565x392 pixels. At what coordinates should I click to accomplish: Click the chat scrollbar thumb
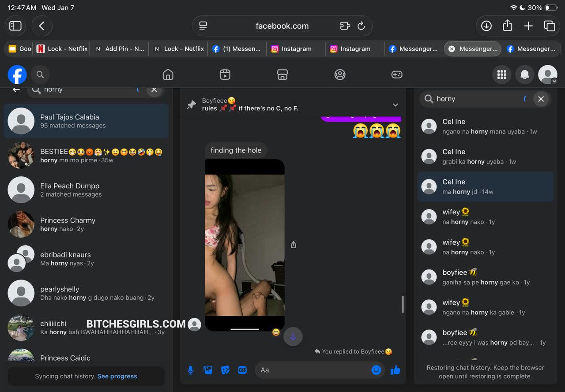403,304
